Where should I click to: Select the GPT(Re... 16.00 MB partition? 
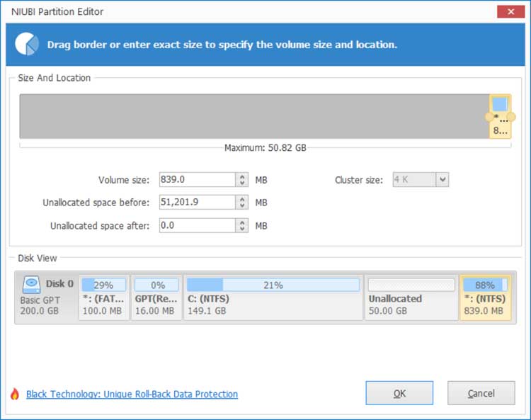(156, 297)
